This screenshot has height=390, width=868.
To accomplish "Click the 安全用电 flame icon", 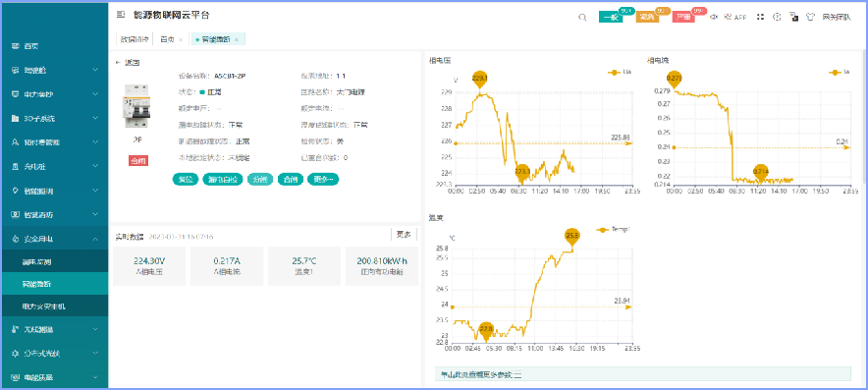I will point(16,239).
